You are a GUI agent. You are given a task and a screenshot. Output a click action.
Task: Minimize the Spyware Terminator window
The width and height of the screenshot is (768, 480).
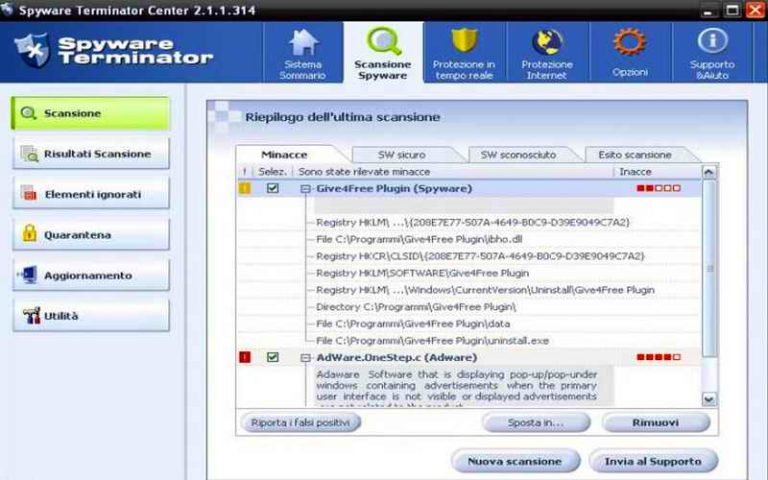[708, 10]
